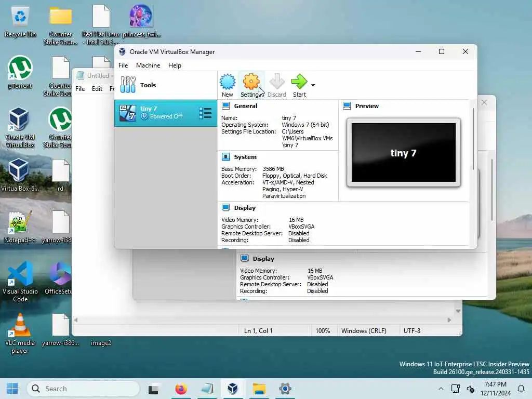532x399 pixels.
Task: Click the Display section icon in front window
Action: 225,207
